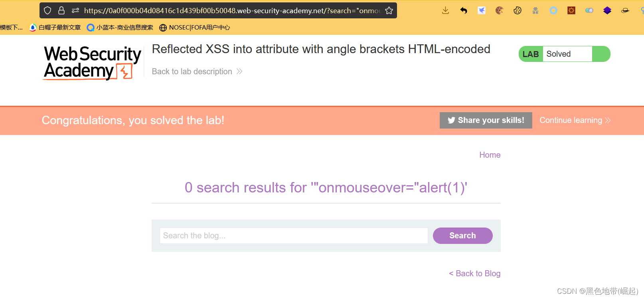Click the dark red sun extension icon

pyautogui.click(x=571, y=10)
